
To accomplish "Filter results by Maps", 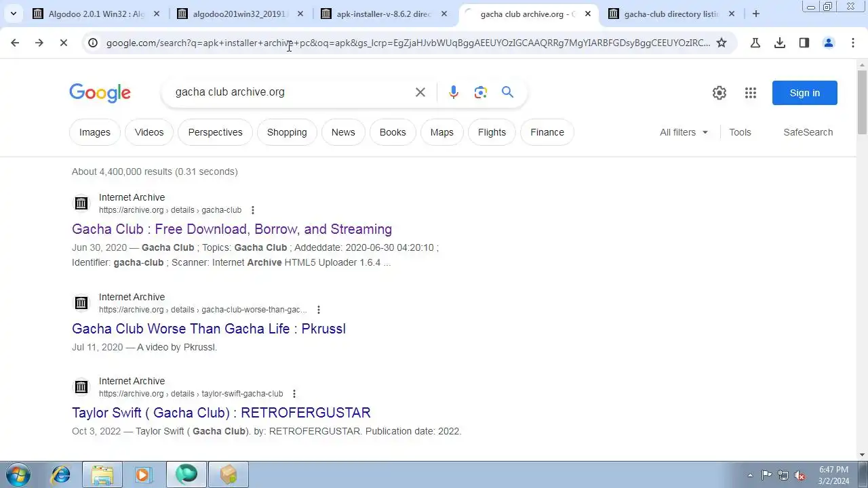I will 442,132.
